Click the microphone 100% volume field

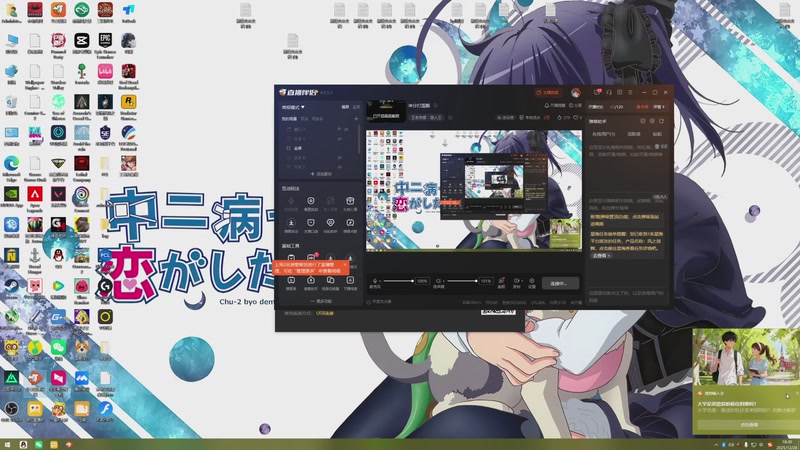(422, 281)
